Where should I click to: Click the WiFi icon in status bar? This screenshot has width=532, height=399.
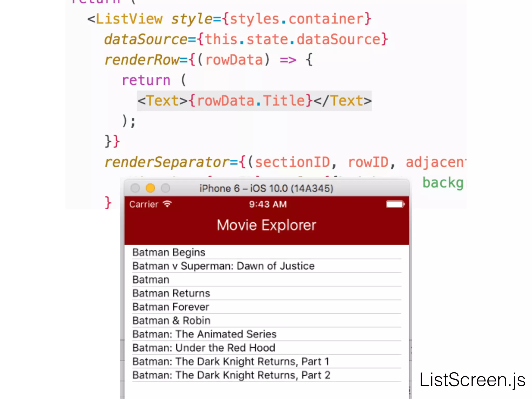click(168, 204)
